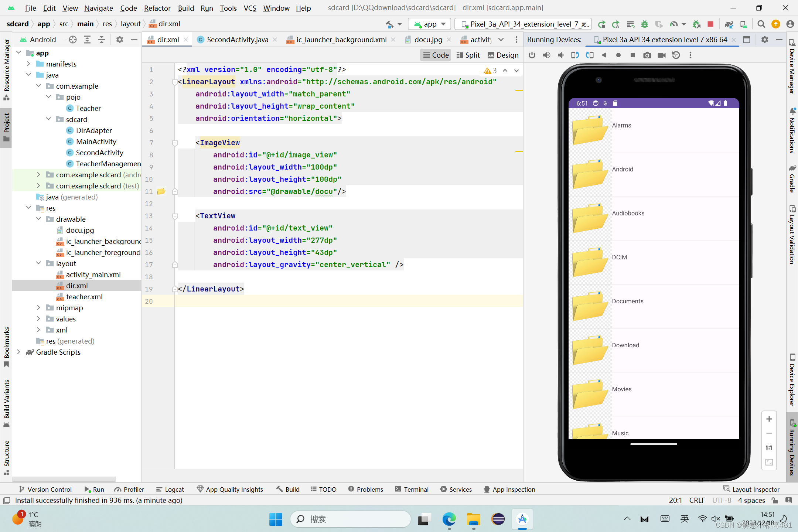The height and width of the screenshot is (532, 798).
Task: Click the Search Everywhere magnifier icon
Action: coord(761,24)
